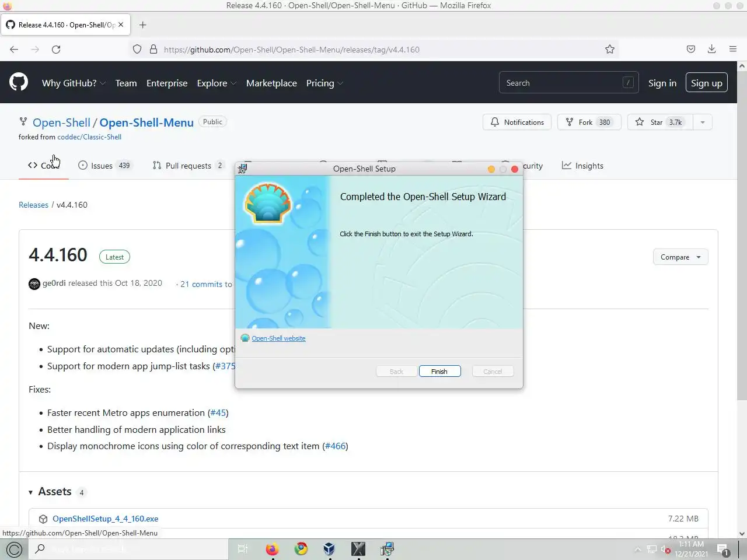Viewport: 747px width, 560px height.
Task: Open the 21 commits link
Action: point(201,284)
